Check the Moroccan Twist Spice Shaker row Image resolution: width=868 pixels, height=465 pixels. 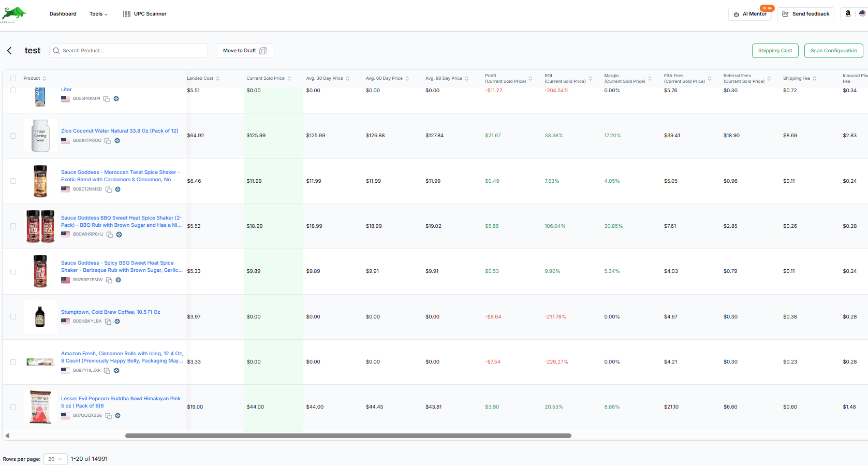pos(13,181)
